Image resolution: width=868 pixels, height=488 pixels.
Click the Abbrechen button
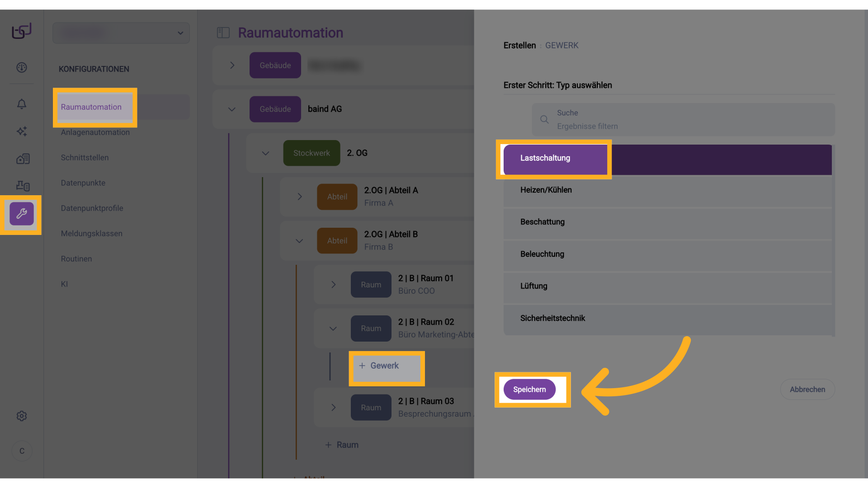(x=807, y=389)
